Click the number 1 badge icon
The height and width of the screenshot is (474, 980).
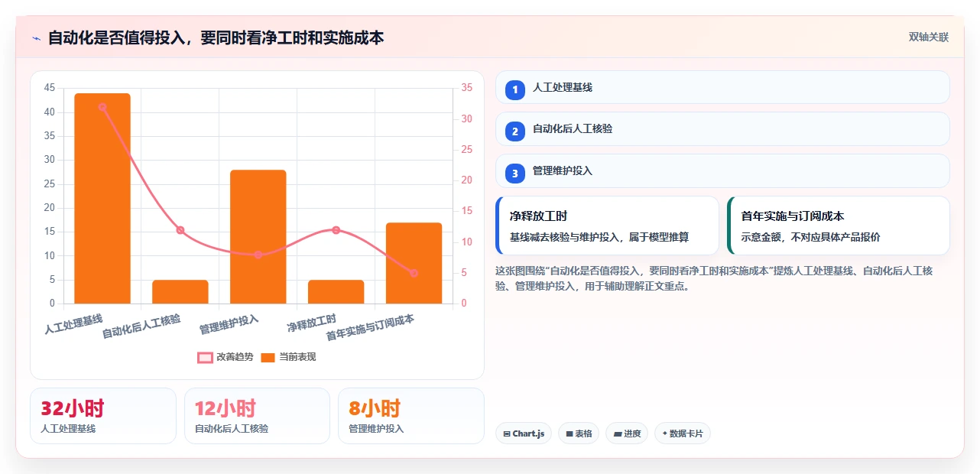515,89
